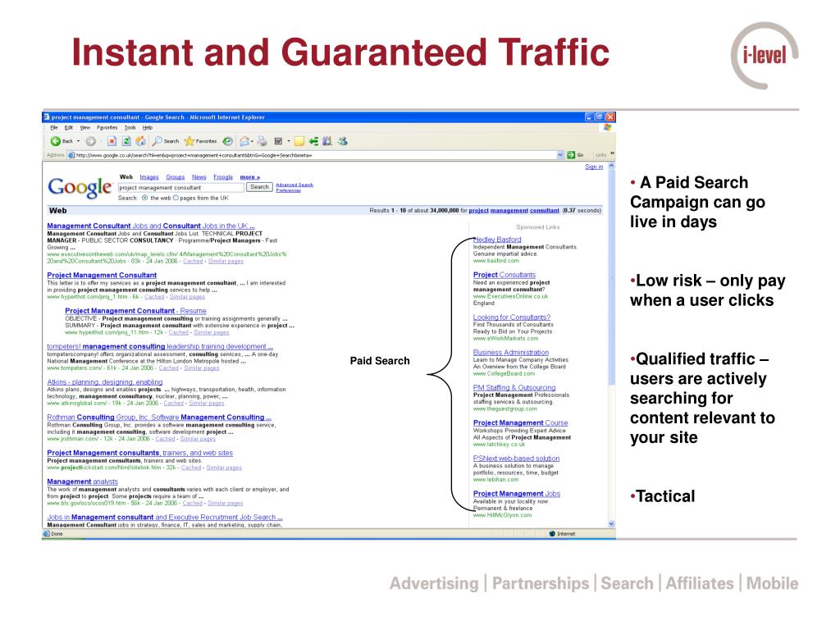Expand the Links toolbar chevron
840x630 pixels.
point(612,154)
